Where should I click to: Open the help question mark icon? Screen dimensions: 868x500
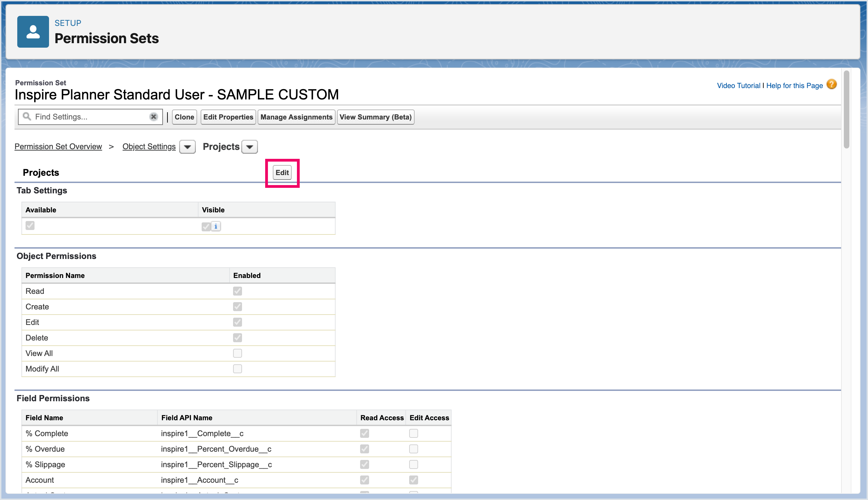[x=832, y=84]
